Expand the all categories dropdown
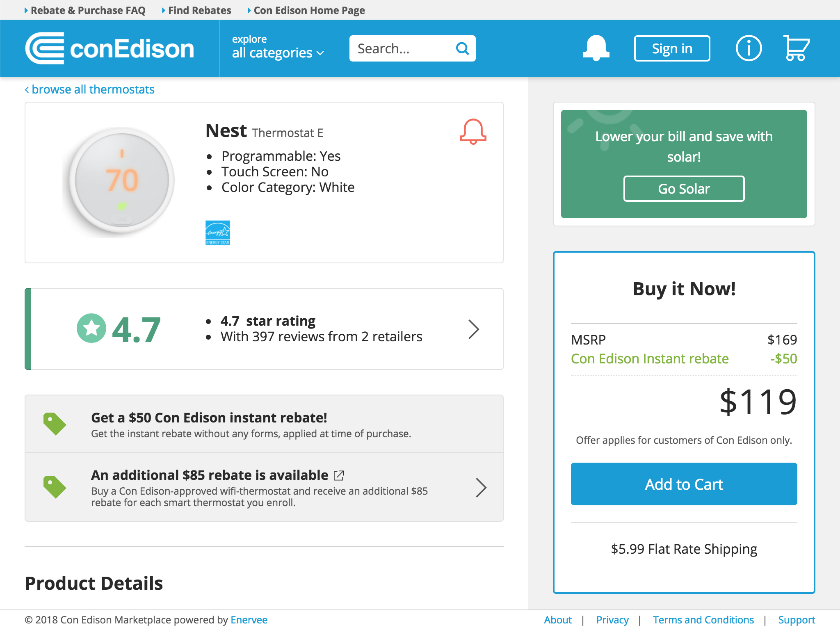The width and height of the screenshot is (840, 630). tap(277, 52)
